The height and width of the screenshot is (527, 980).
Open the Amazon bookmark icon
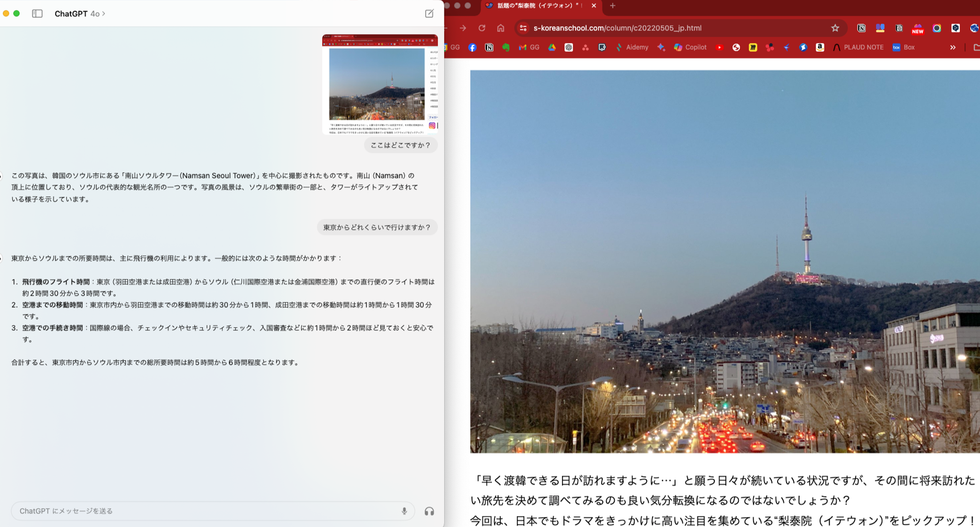(x=820, y=47)
